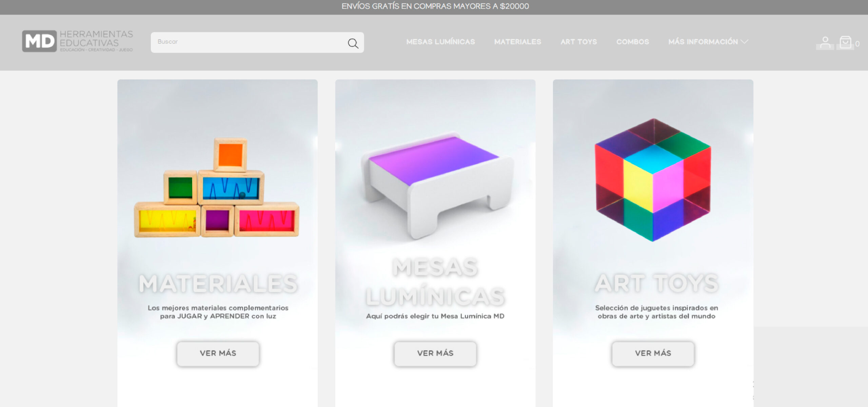
Task: Click the magnifying glass search icon
Action: [353, 43]
